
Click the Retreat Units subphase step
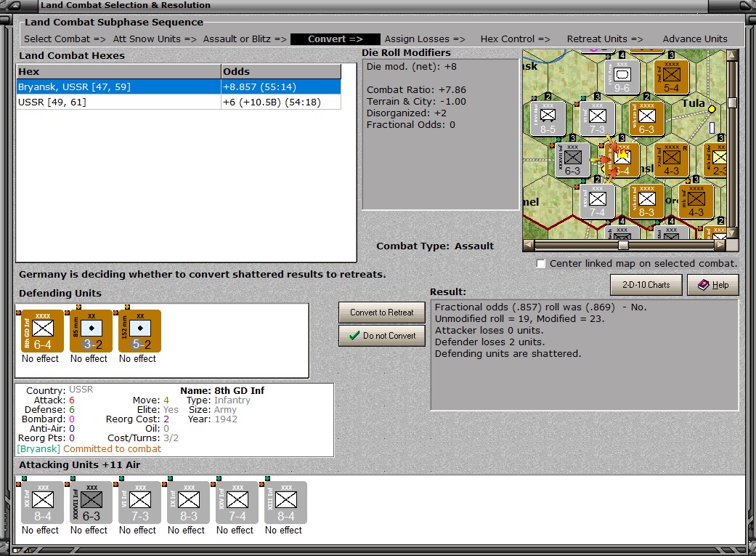(x=605, y=39)
